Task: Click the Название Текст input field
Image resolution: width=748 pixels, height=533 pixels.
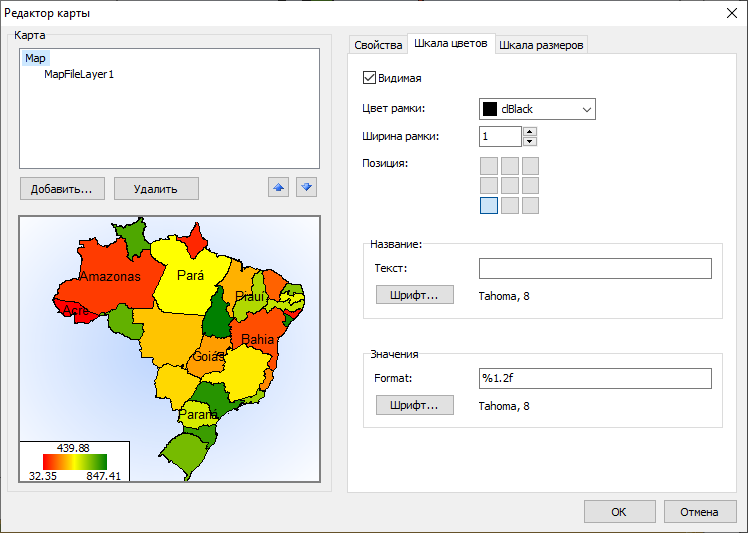Action: tap(595, 268)
